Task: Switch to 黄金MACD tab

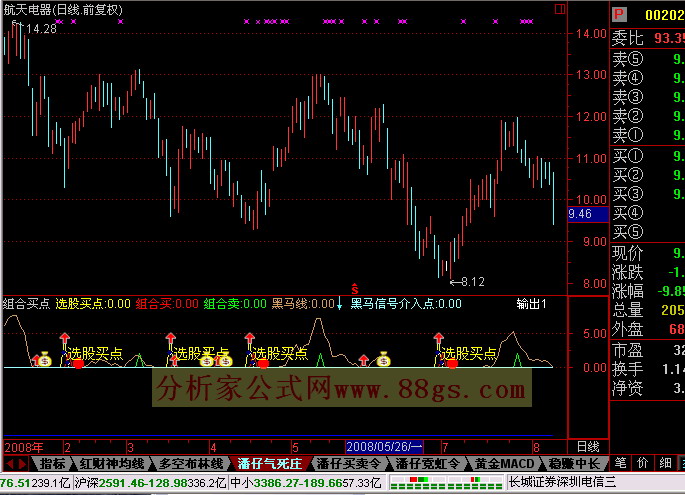Action: click(504, 464)
